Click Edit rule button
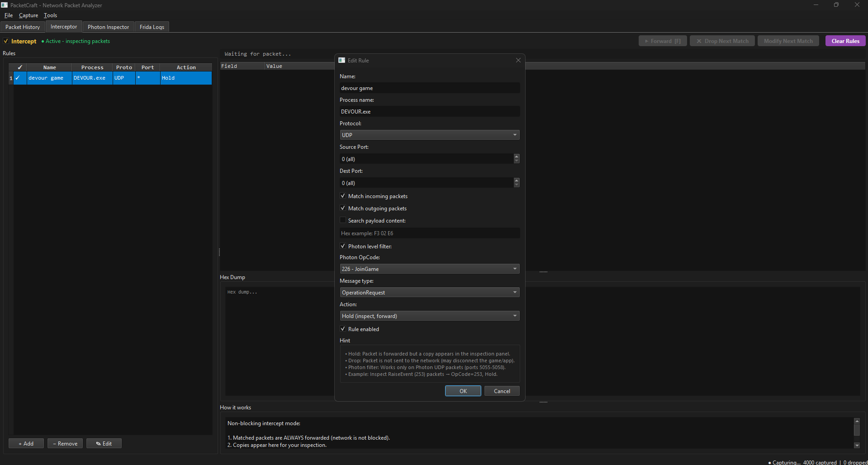The width and height of the screenshot is (868, 465). pos(104,443)
